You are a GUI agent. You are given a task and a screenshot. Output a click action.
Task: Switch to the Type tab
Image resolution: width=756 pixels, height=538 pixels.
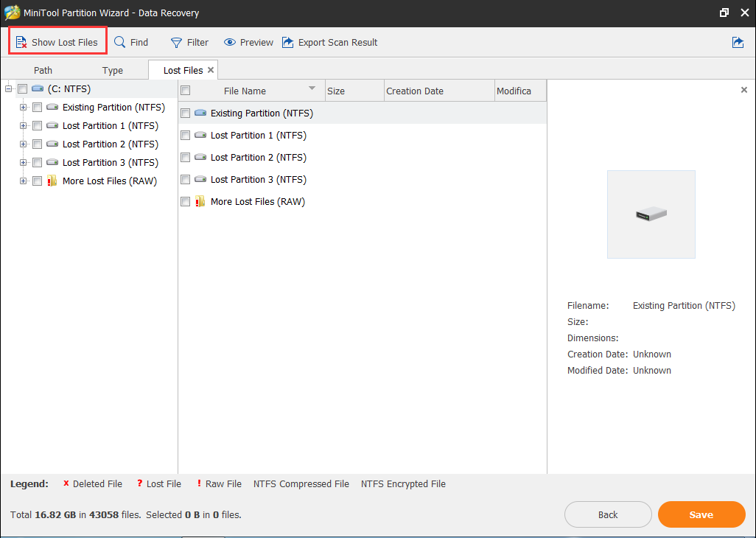[x=112, y=71]
